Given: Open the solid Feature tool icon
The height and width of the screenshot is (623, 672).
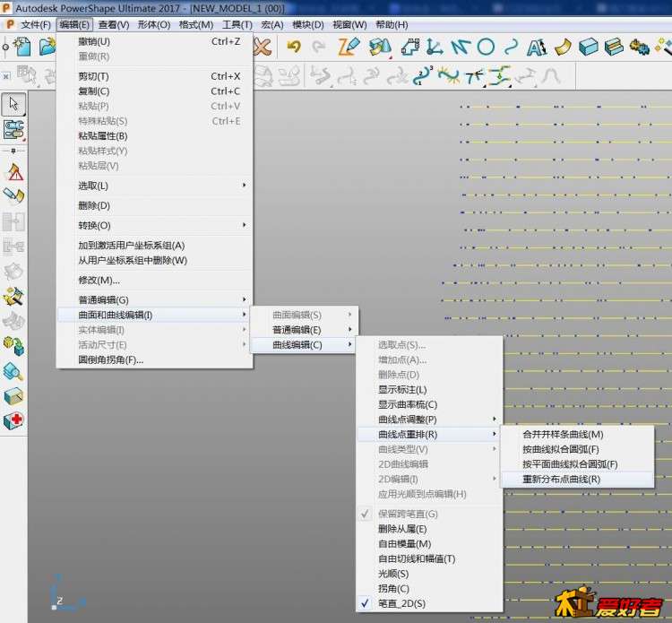Looking at the screenshot, I should coord(614,47).
